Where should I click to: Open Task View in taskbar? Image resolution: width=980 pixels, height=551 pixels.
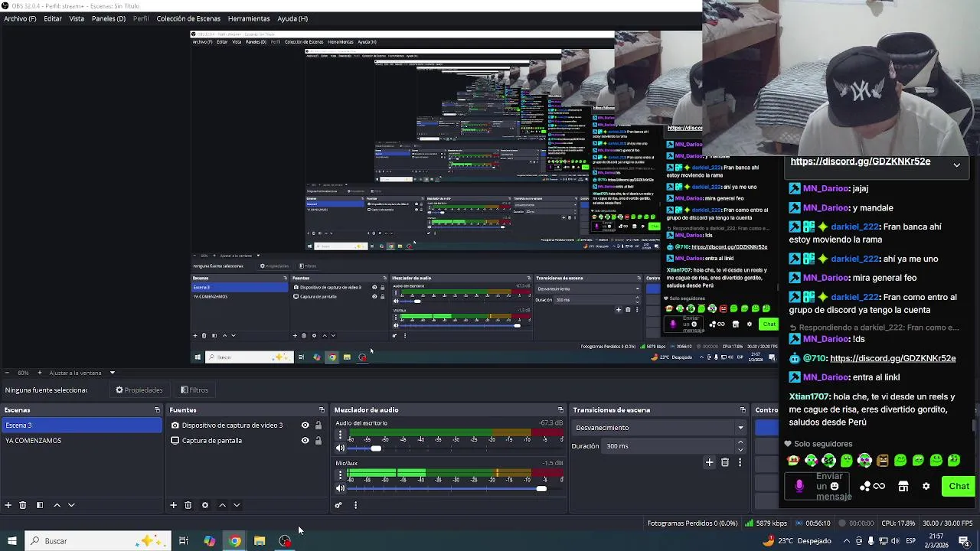[184, 541]
